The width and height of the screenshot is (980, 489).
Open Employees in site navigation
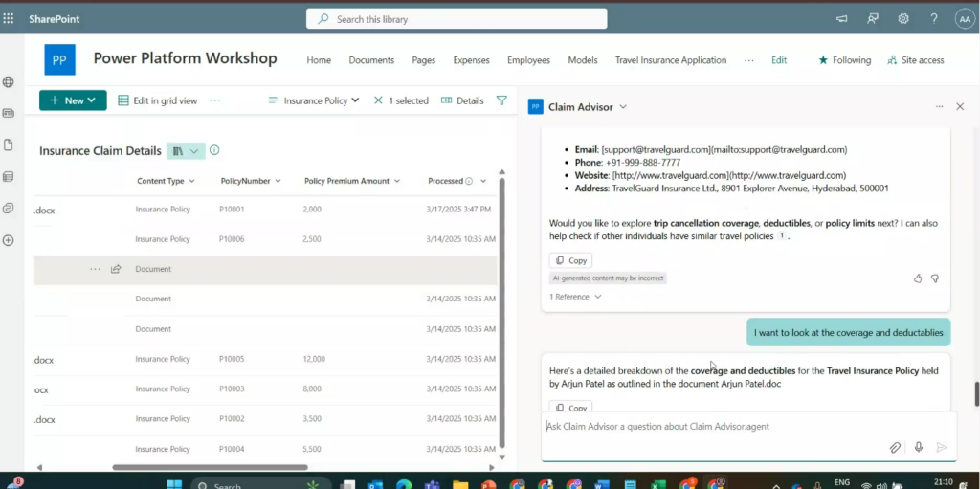(x=528, y=60)
